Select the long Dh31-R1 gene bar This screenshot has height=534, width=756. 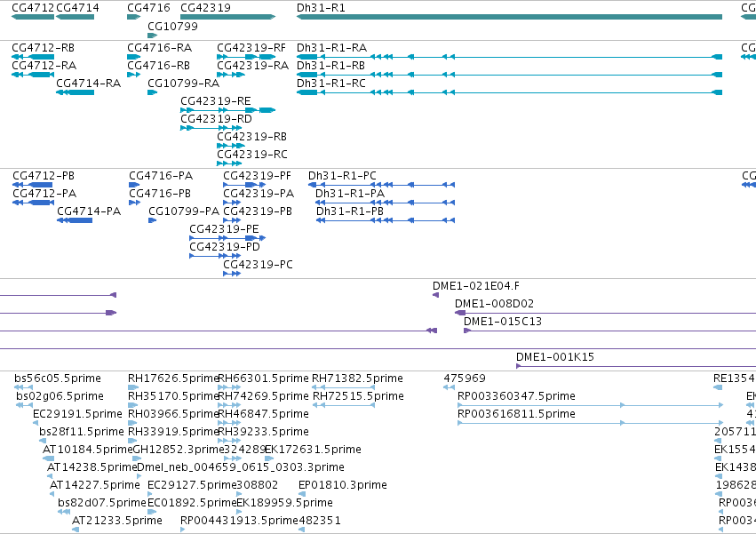[x=509, y=17]
